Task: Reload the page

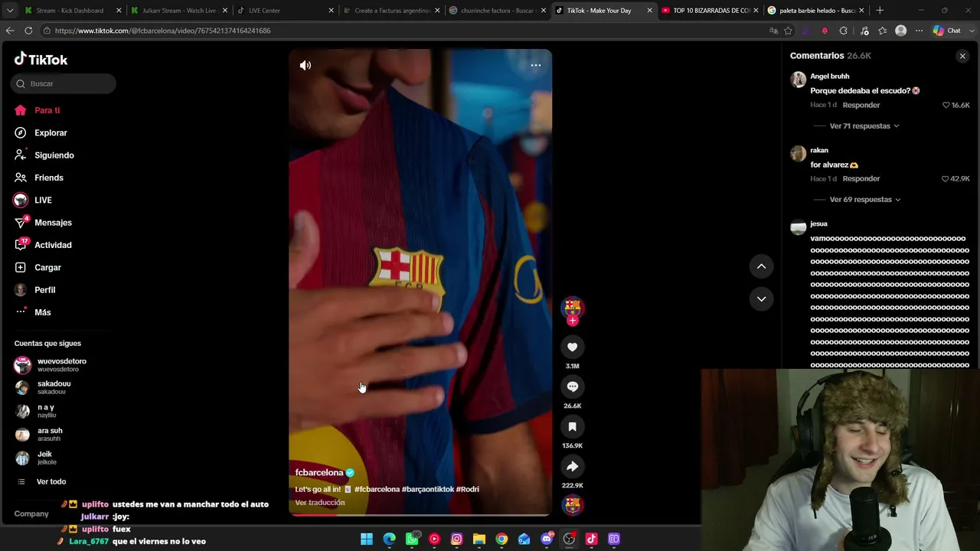Action: 28,31
